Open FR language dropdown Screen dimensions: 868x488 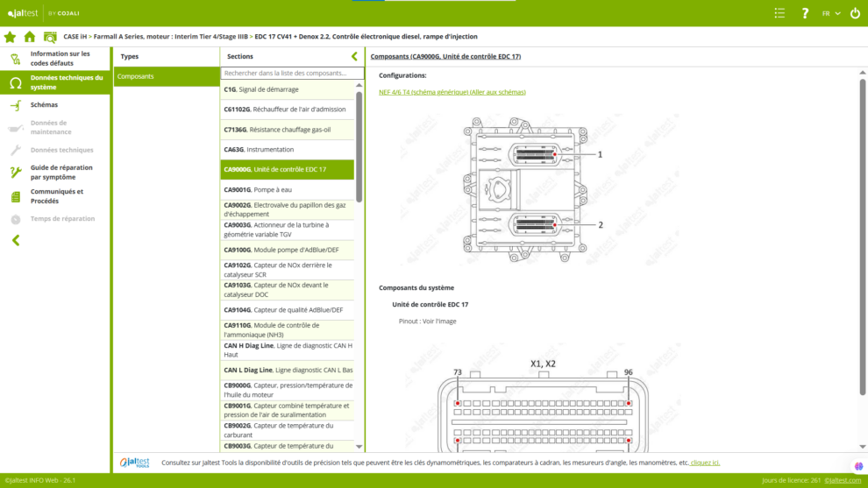point(831,13)
